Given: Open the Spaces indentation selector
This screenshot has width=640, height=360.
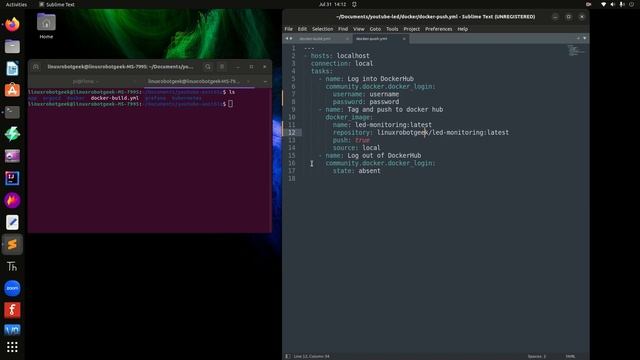Looking at the screenshot, I should tap(536, 356).
